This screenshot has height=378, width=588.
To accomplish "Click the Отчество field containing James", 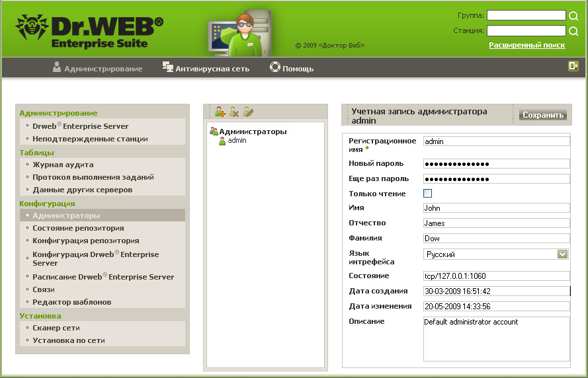I will click(x=497, y=223).
